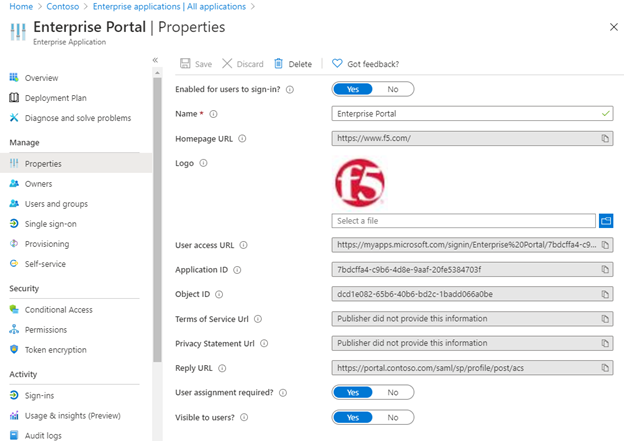
Task: Click the Reply URL field
Action: pos(472,368)
